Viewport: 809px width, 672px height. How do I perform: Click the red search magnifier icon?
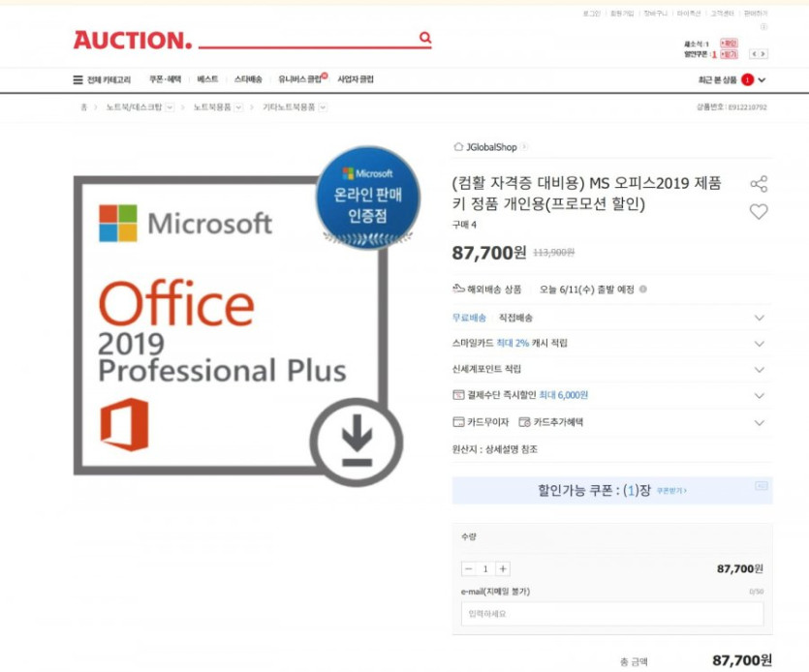pos(425,37)
